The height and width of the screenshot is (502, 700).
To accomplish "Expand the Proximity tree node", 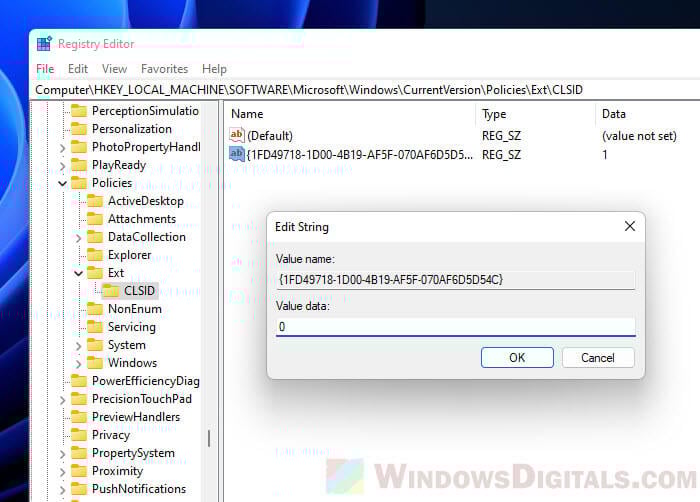I will click(x=62, y=472).
